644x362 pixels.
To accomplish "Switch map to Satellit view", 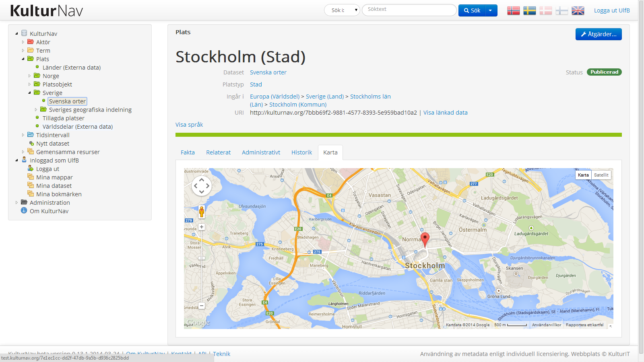I will click(601, 175).
